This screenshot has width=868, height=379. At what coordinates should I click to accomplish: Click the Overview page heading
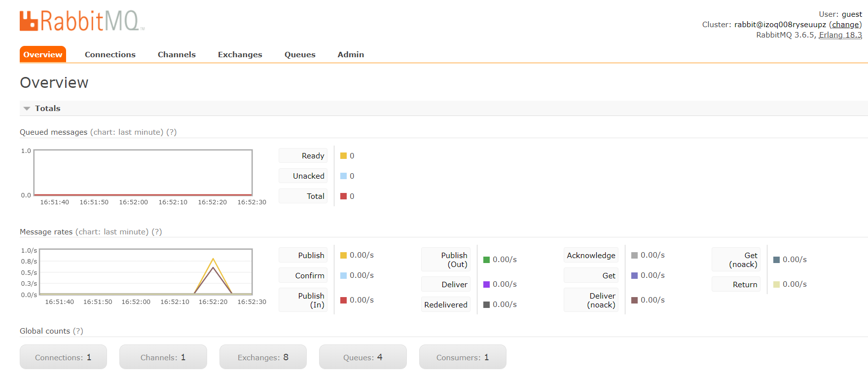[x=54, y=82]
